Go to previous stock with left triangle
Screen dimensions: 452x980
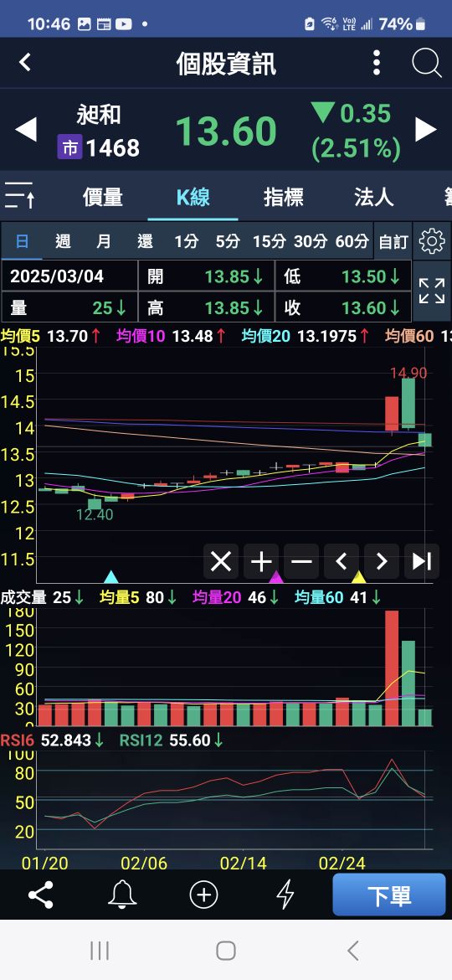pyautogui.click(x=26, y=129)
